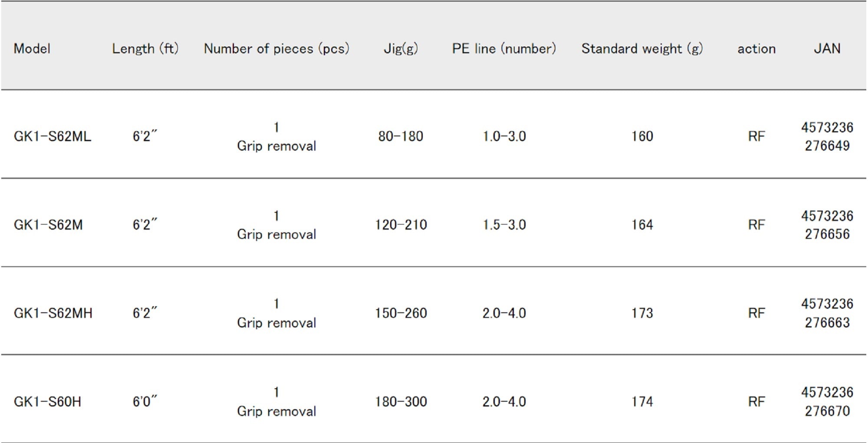The width and height of the screenshot is (868, 443).
Task: Select the 120-210 jig weight cell
Action: tap(401, 225)
